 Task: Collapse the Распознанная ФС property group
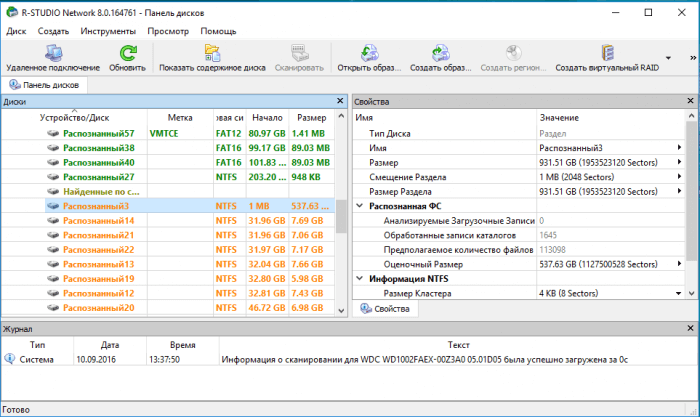click(x=360, y=205)
